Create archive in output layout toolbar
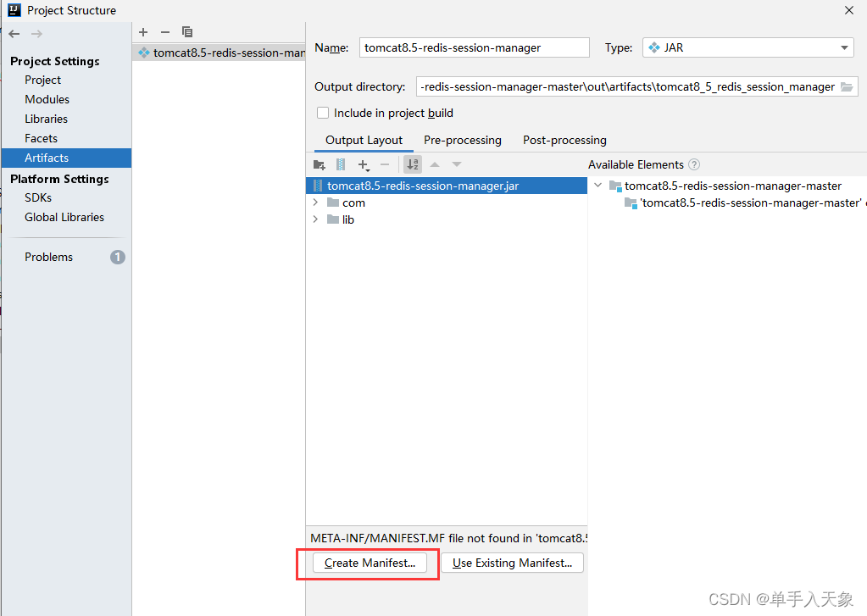This screenshot has width=867, height=616. (x=341, y=164)
